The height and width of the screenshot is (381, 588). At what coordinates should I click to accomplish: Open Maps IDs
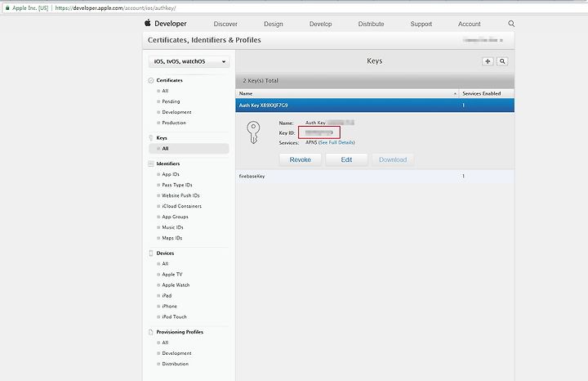point(172,238)
